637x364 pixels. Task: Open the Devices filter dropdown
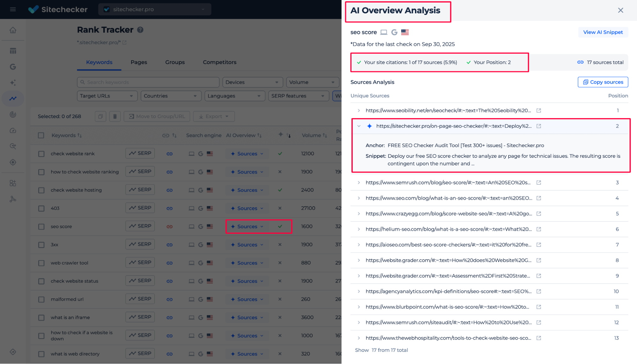[252, 82]
